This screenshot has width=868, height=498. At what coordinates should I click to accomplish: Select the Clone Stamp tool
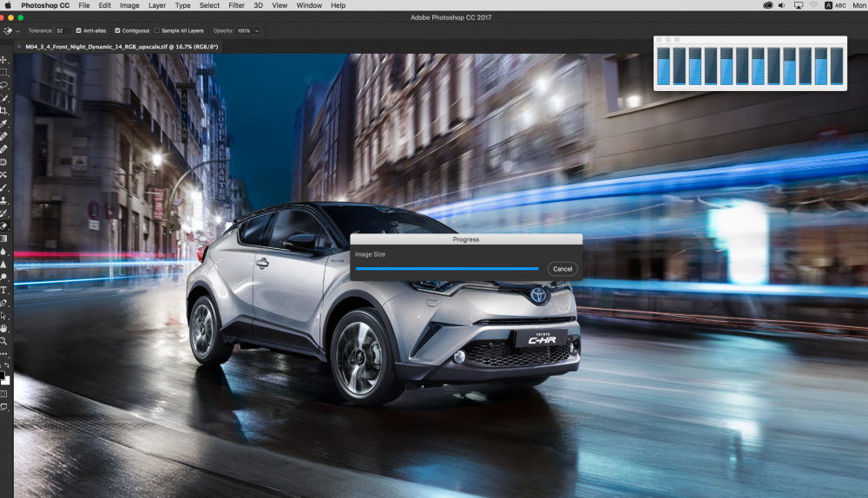point(3,200)
